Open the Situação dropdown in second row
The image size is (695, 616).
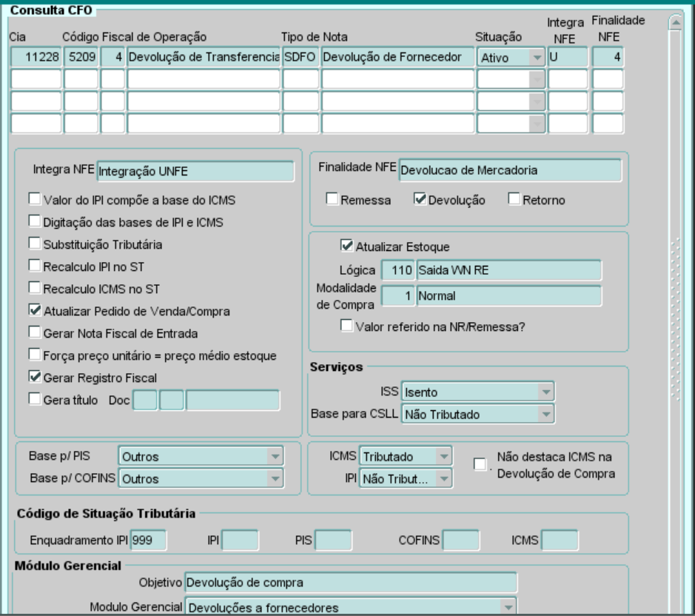(511, 79)
